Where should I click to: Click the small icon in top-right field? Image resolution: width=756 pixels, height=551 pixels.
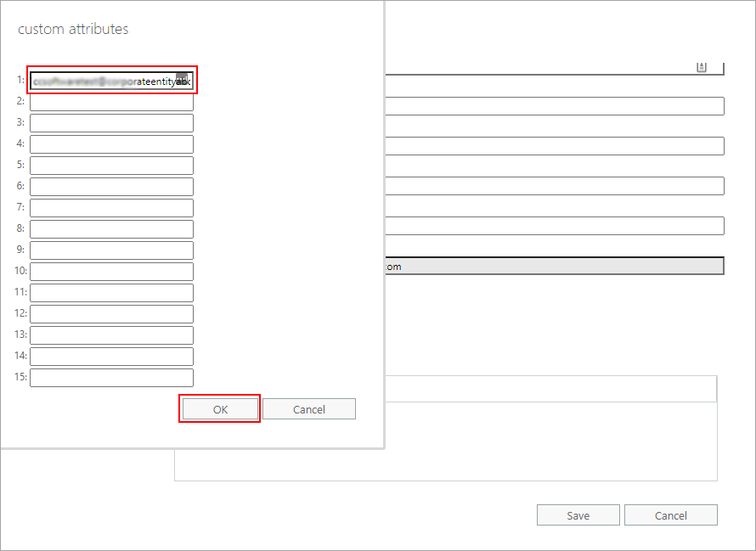tap(702, 67)
